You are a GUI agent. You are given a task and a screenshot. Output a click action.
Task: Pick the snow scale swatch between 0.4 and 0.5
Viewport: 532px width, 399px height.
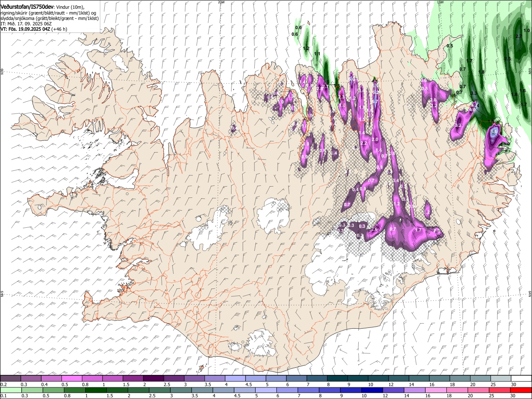coord(51,378)
